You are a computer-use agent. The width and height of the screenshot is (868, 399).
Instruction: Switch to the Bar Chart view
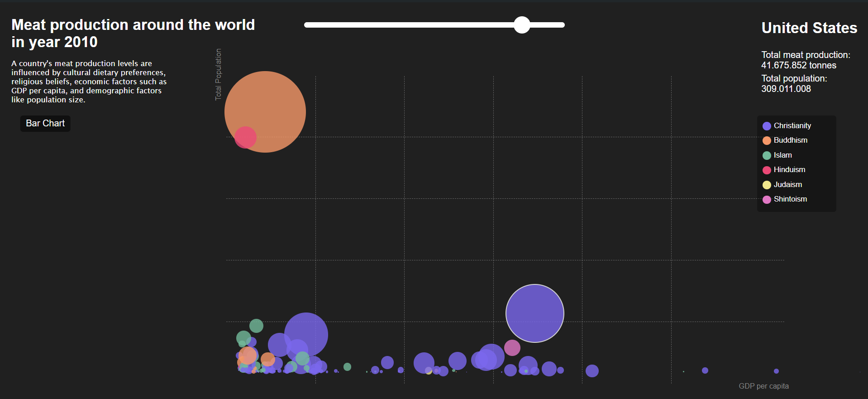45,124
